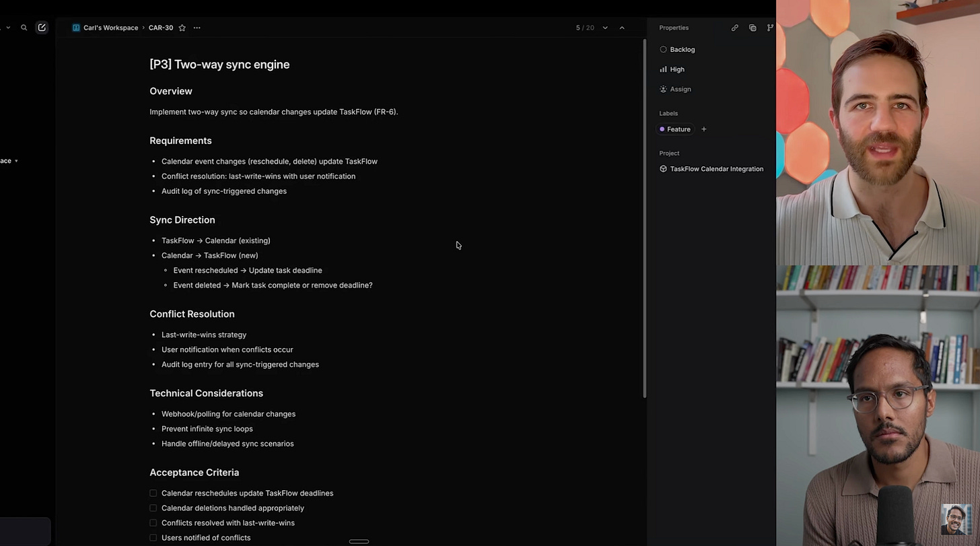Open TaskFlow Calendar Integration project
The width and height of the screenshot is (980, 546).
717,169
